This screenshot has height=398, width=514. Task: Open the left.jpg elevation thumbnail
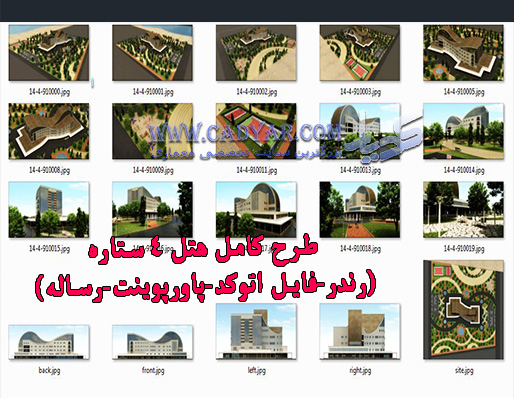pos(256,331)
